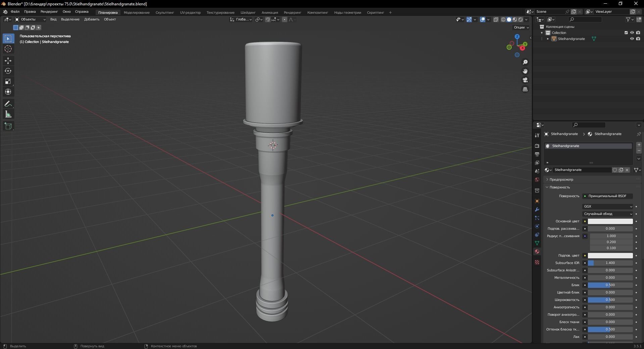Open the viewport Add menu
This screenshot has width=644, height=349.
click(92, 19)
